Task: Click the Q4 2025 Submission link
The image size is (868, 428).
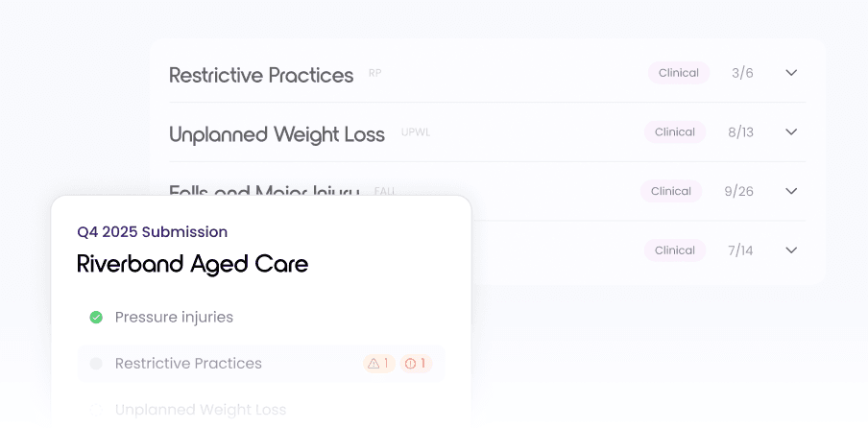Action: coord(153,231)
